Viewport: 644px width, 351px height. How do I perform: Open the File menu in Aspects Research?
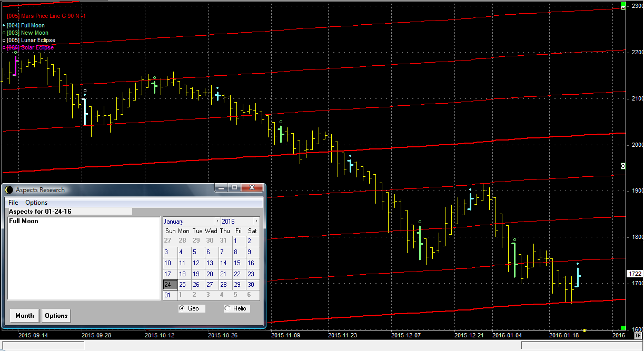(13, 203)
